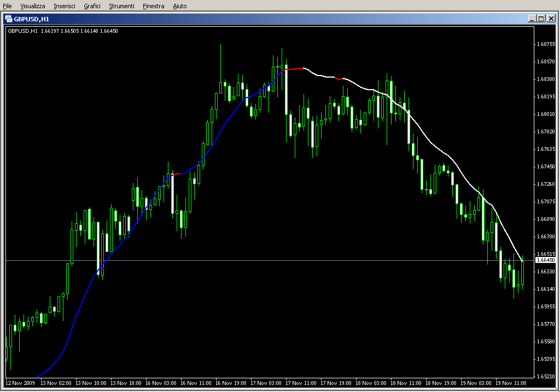Image resolution: width=560 pixels, height=392 pixels.
Task: Click time axis label 18 Nov 03:00
Action: click(371, 383)
